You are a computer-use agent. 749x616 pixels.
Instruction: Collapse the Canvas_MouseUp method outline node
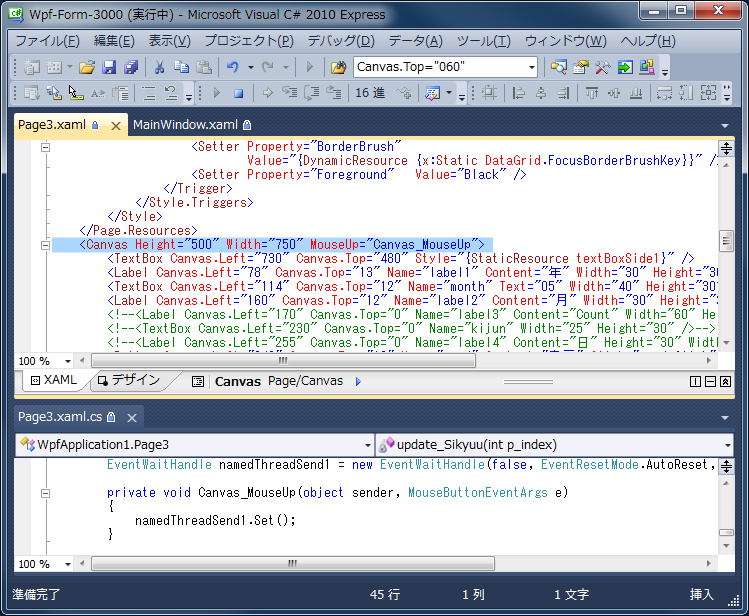coord(45,493)
